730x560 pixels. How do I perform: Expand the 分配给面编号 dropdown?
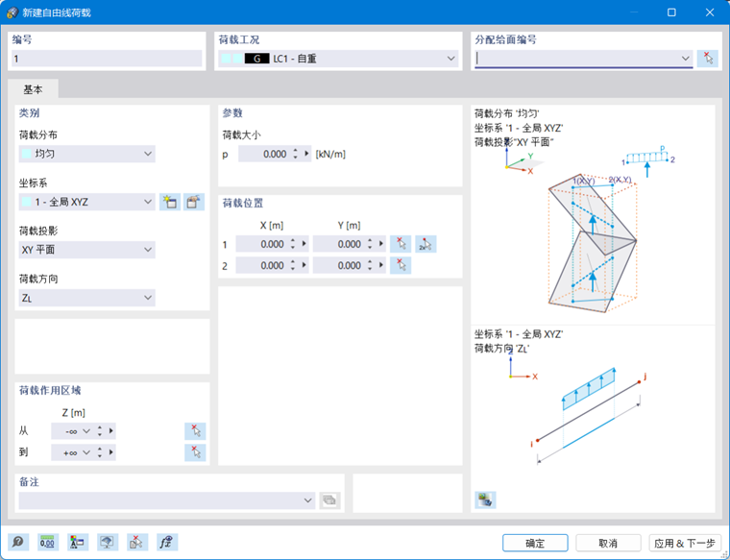[x=685, y=59]
